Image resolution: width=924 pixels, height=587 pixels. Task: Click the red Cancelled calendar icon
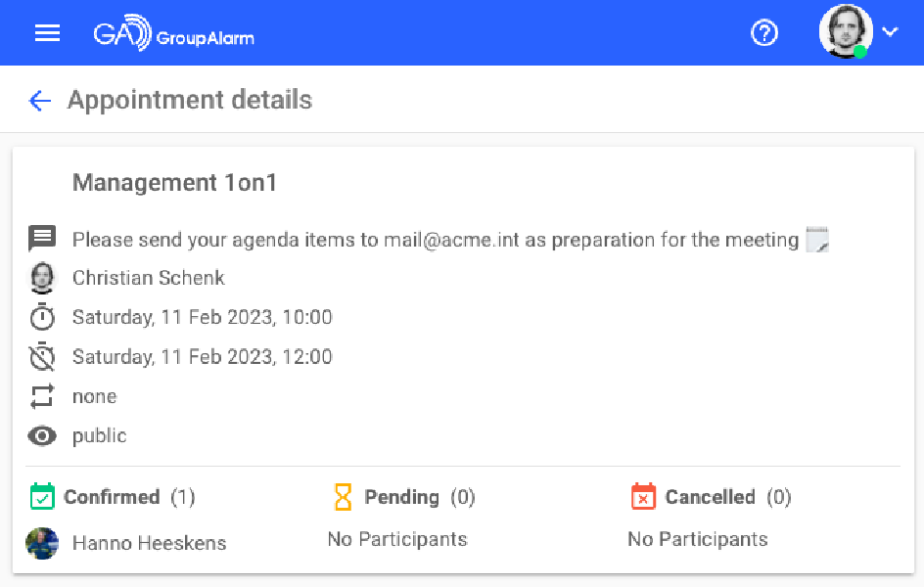coord(643,497)
